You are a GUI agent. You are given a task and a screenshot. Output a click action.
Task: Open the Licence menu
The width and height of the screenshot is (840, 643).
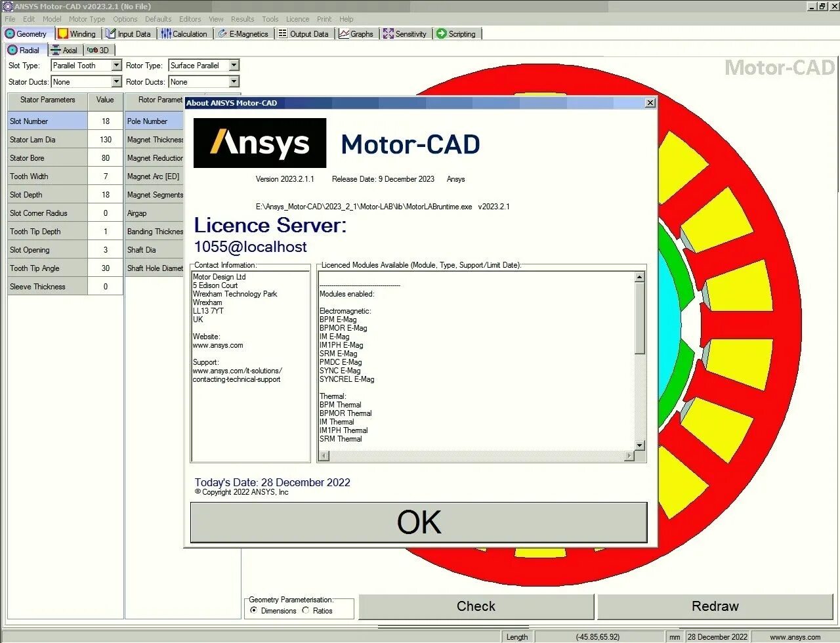[298, 19]
